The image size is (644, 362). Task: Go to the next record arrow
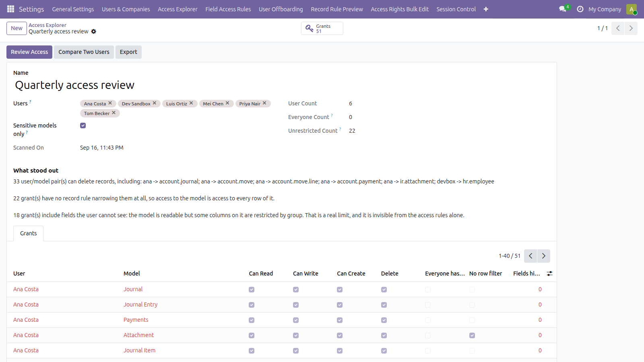point(631,28)
